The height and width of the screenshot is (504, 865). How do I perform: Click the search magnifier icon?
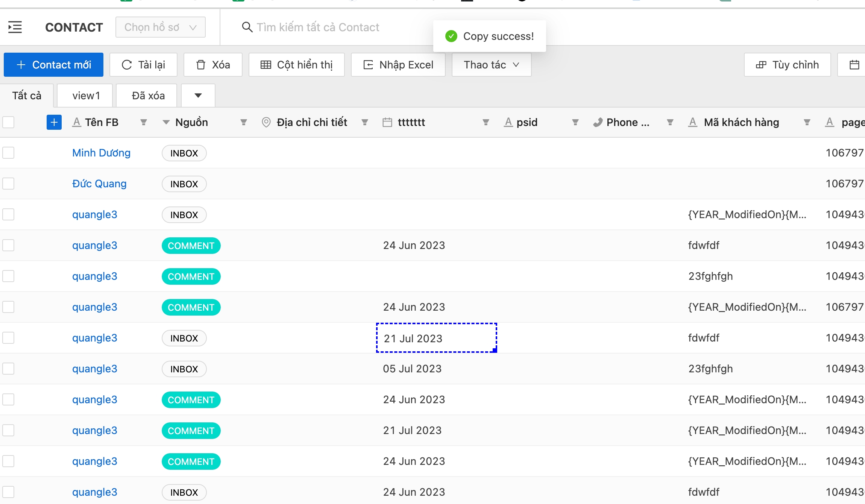point(247,27)
